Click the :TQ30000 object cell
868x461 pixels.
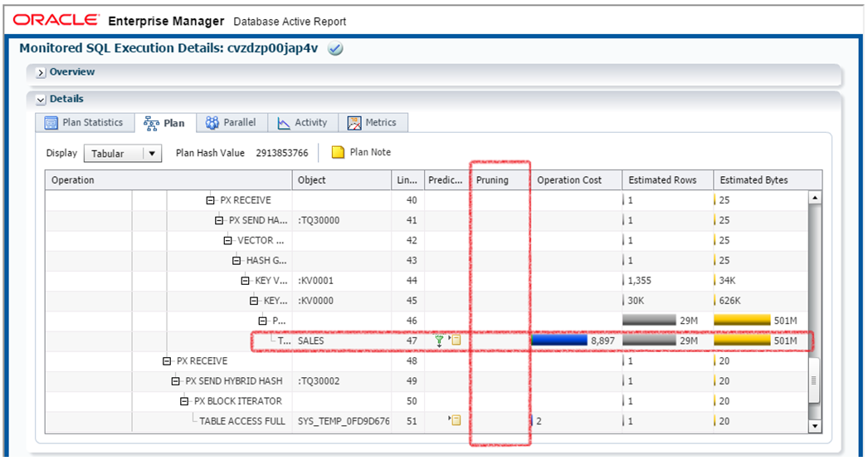(x=319, y=220)
